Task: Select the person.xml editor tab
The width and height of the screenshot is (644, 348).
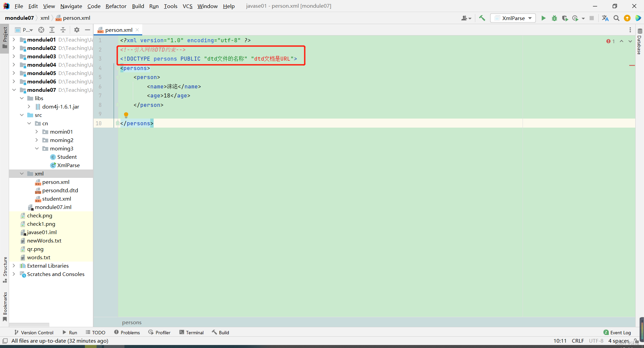Action: tap(118, 30)
